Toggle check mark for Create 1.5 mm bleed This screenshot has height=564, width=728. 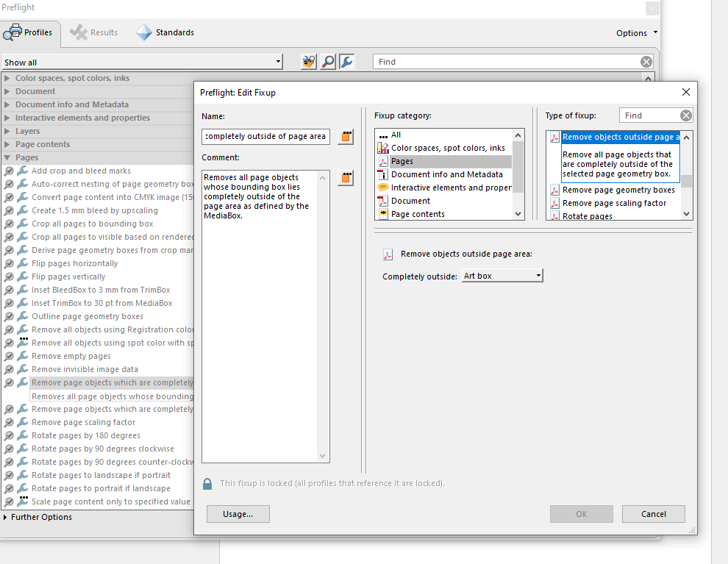coord(9,211)
